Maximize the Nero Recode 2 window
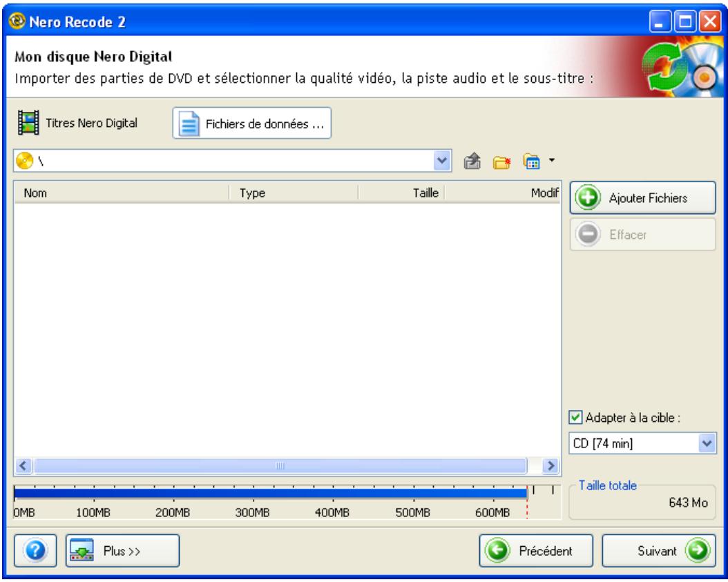 click(x=684, y=21)
